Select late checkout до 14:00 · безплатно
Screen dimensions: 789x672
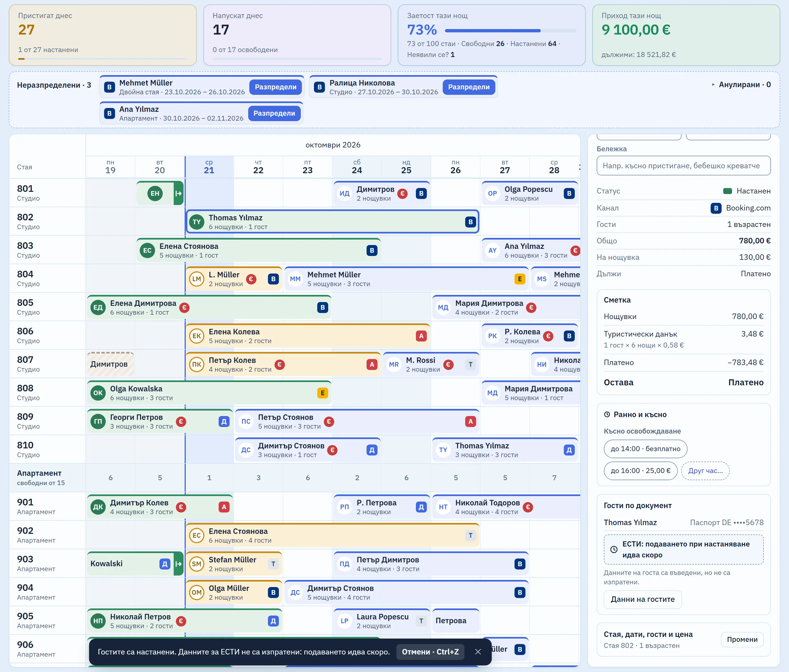coord(645,449)
